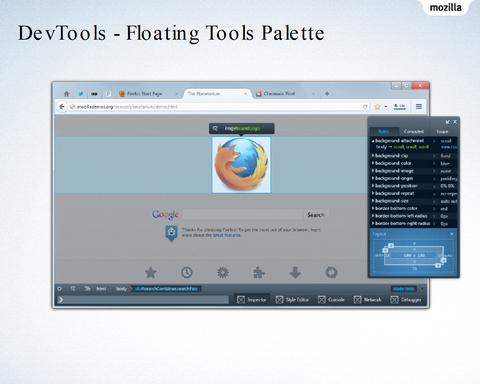Toggle the Console tool
Image resolution: width=480 pixels, height=384 pixels.
(x=331, y=300)
